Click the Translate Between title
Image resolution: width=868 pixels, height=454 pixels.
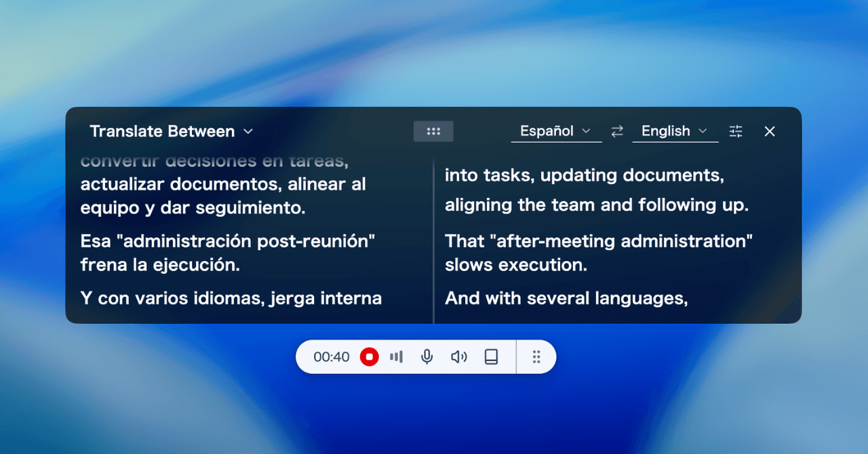(x=163, y=131)
